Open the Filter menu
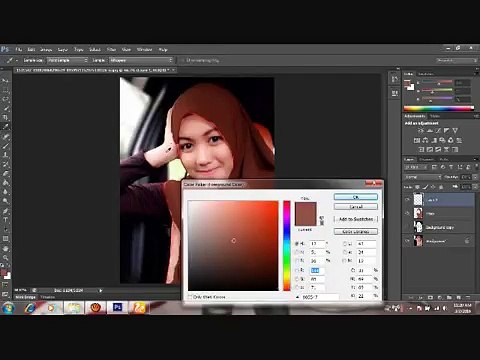The image size is (480, 360). [111, 49]
